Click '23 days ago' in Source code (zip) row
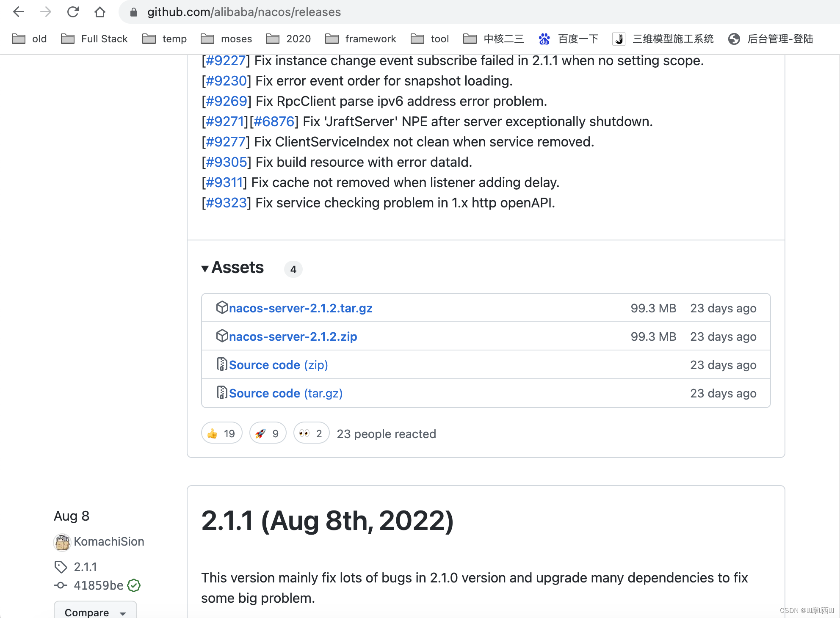This screenshot has width=840, height=618. point(723,365)
